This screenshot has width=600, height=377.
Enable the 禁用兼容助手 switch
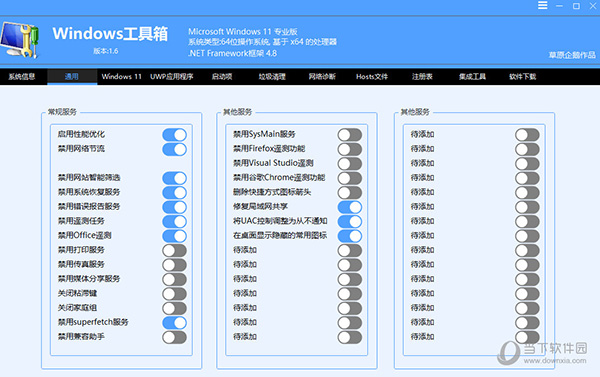click(174, 337)
